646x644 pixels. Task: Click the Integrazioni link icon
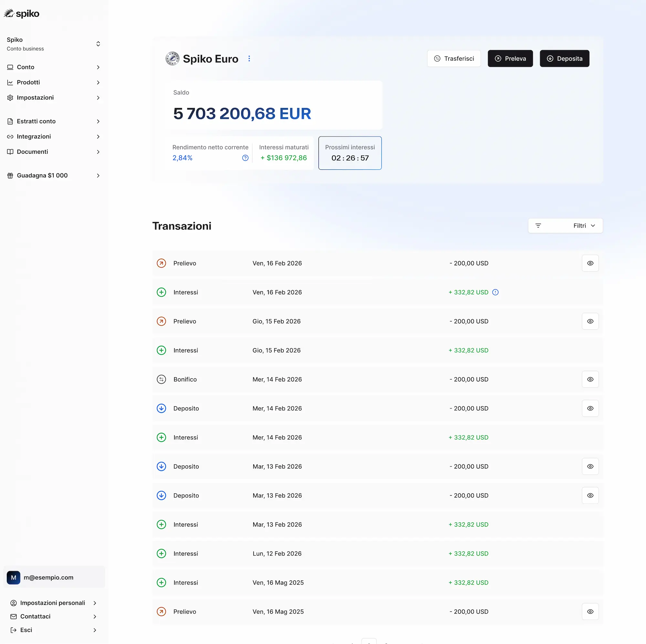tap(10, 136)
